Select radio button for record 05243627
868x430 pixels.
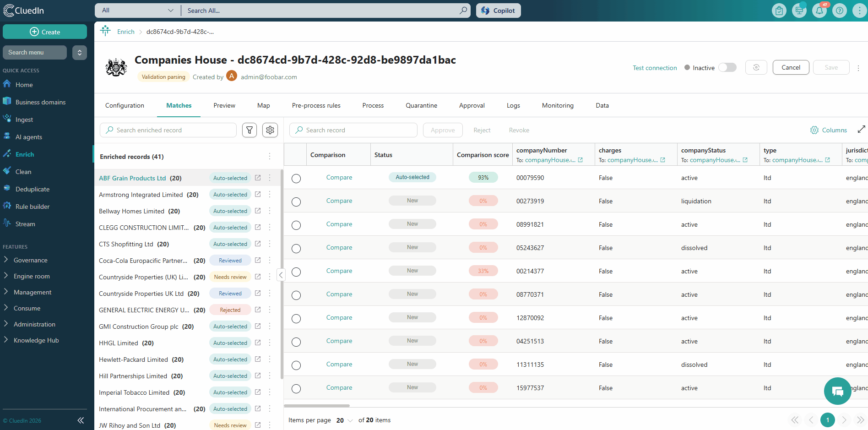296,248
